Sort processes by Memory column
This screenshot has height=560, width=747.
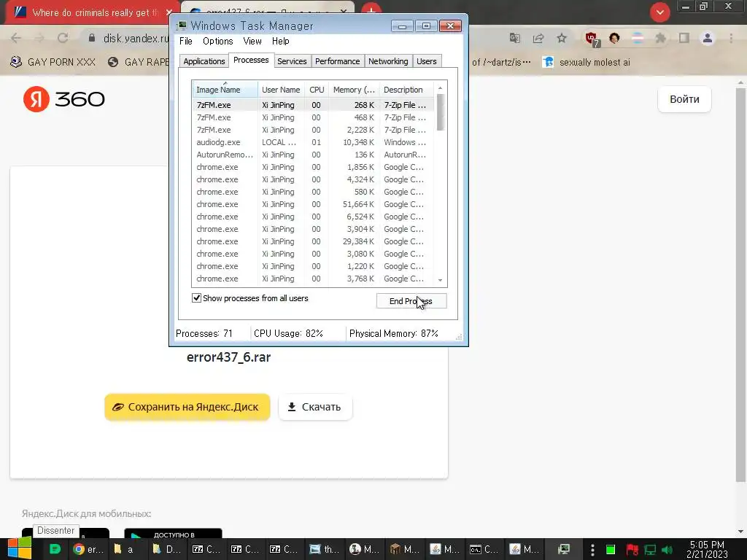click(x=354, y=90)
